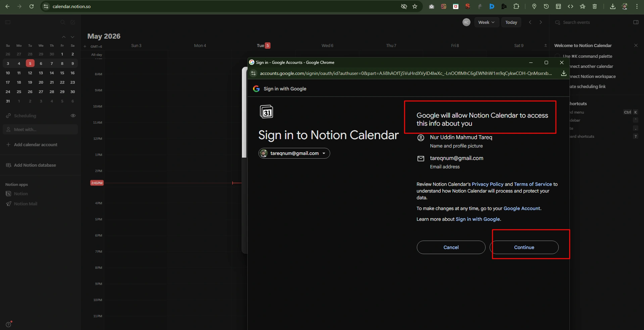Image resolution: width=644 pixels, height=330 pixels.
Task: Go to the previous week arrow
Action: pos(530,22)
